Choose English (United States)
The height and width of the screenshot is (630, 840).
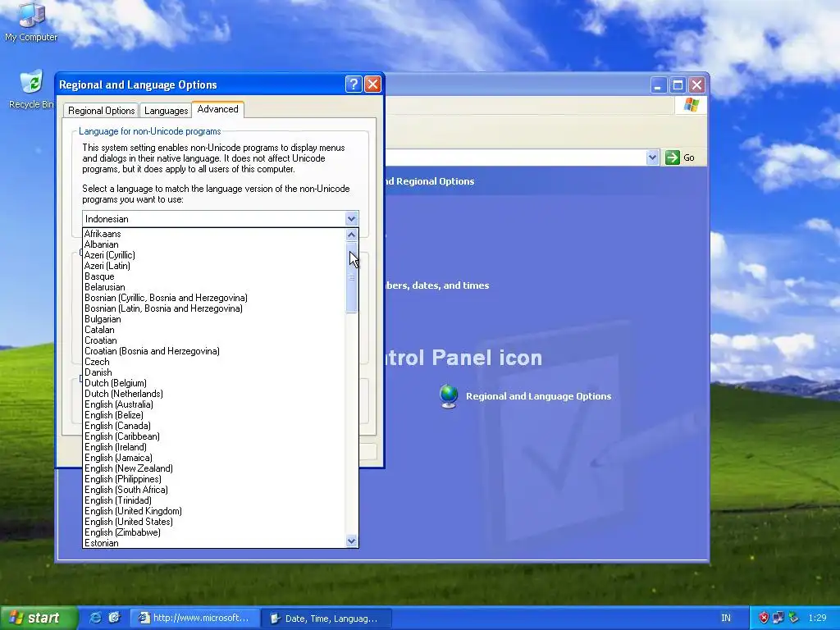(x=214, y=522)
